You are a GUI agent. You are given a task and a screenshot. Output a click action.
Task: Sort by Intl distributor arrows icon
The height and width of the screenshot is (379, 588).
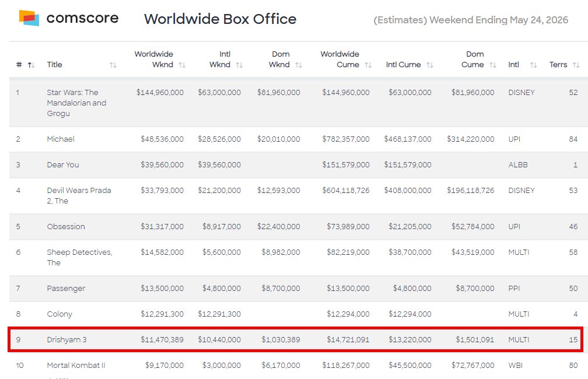point(533,65)
